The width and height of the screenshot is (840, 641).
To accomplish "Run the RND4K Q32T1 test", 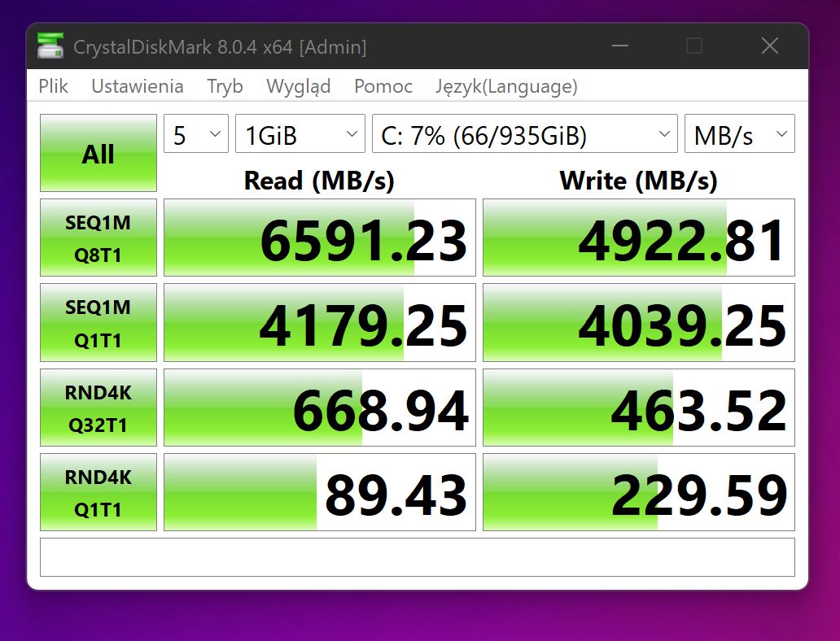I will pos(98,408).
